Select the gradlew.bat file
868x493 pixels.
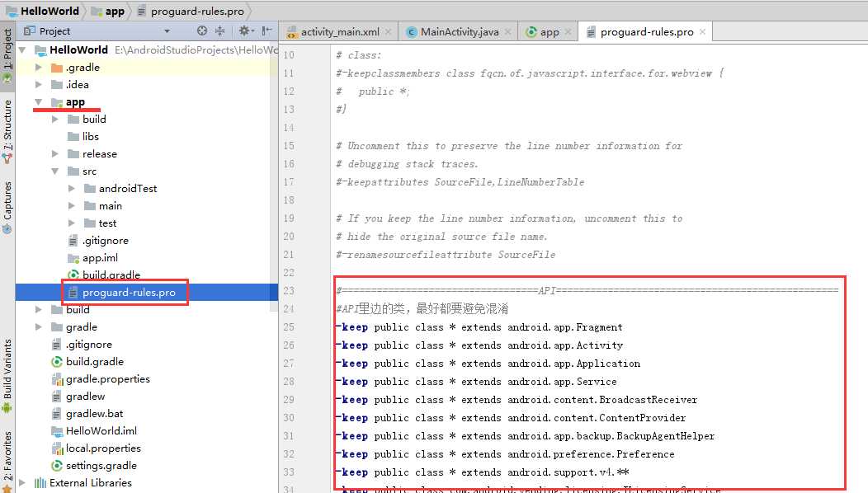(x=94, y=414)
